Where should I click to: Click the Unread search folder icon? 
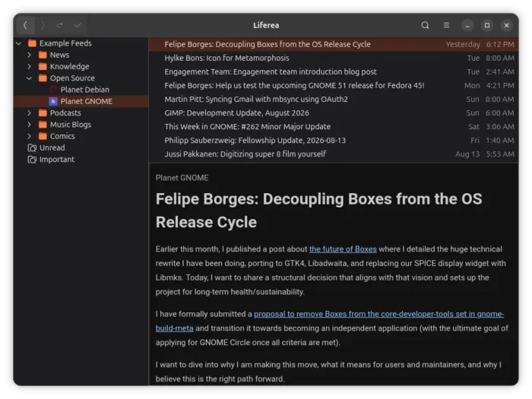click(x=32, y=148)
